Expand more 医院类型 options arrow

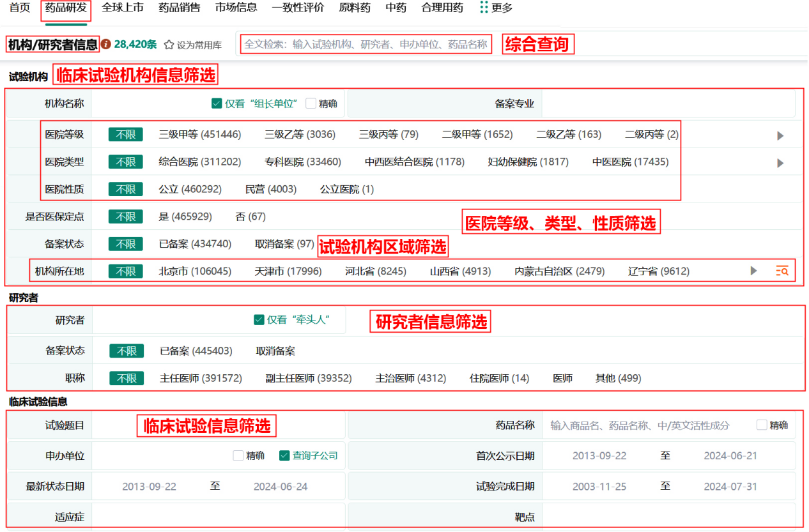(780, 163)
